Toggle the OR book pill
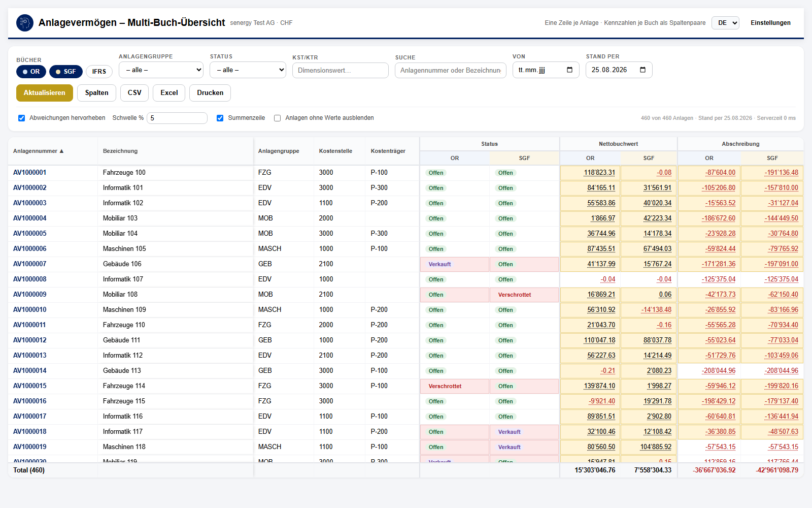 click(31, 72)
